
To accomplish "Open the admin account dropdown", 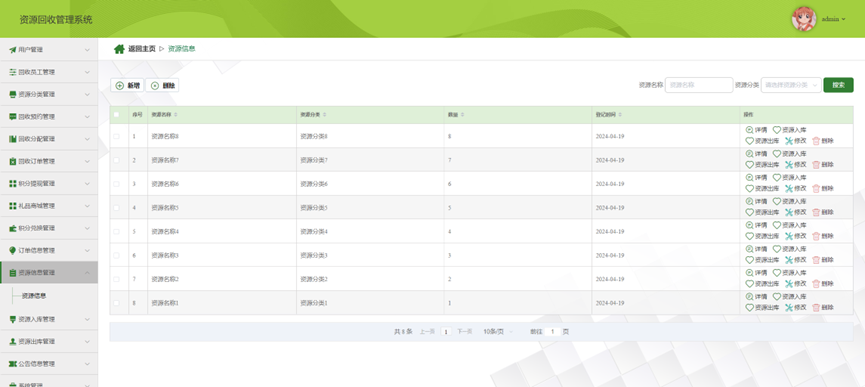I will 834,19.
